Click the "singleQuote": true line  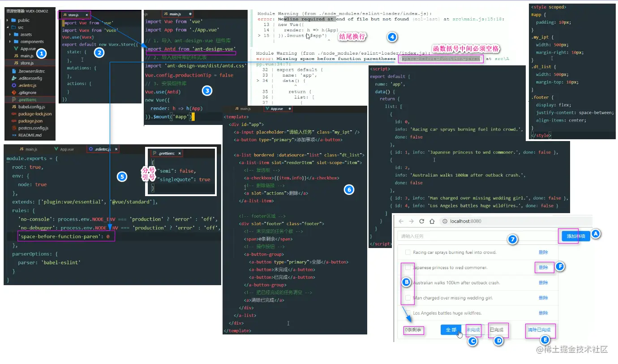coord(184,179)
